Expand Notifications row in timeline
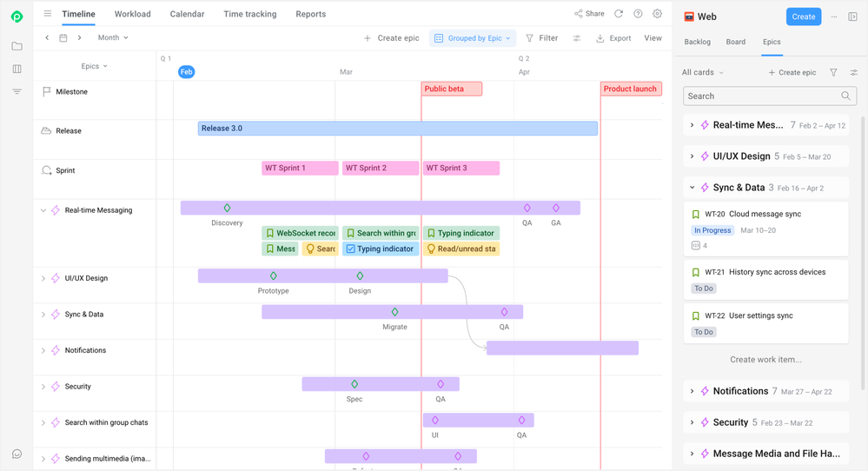Screen dimensions: 868x471 coord(43,350)
